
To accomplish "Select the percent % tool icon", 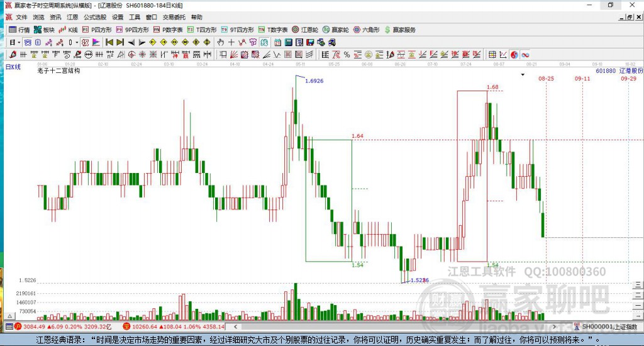I will pyautogui.click(x=347, y=54).
